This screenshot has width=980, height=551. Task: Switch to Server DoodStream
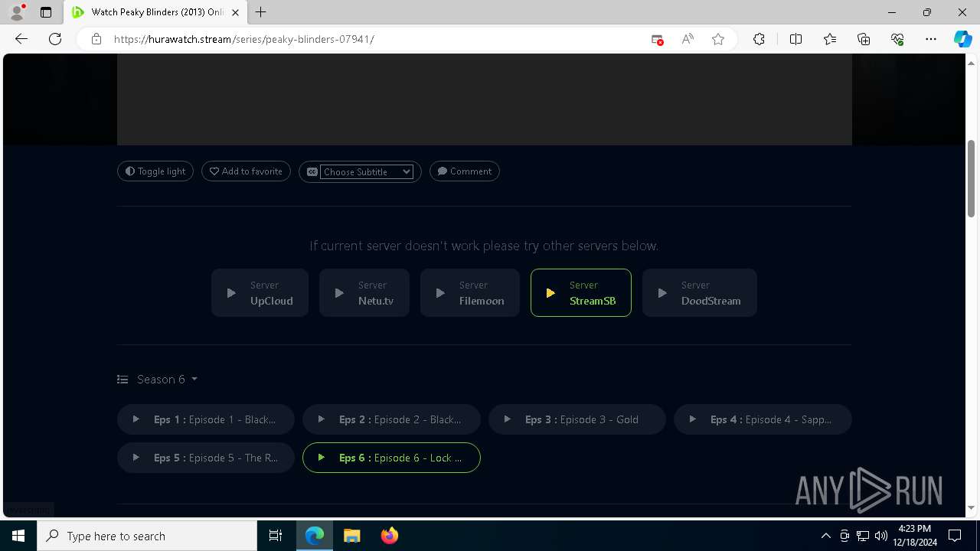(699, 292)
